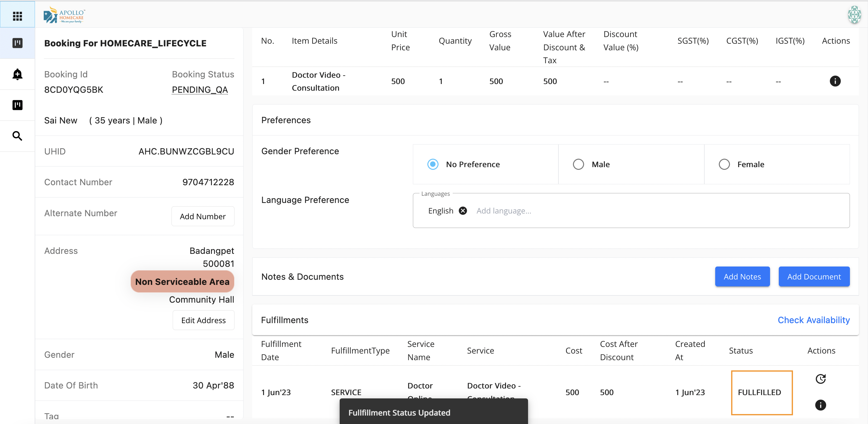Image resolution: width=868 pixels, height=424 pixels.
Task: Click the Check Availability link
Action: click(x=813, y=320)
